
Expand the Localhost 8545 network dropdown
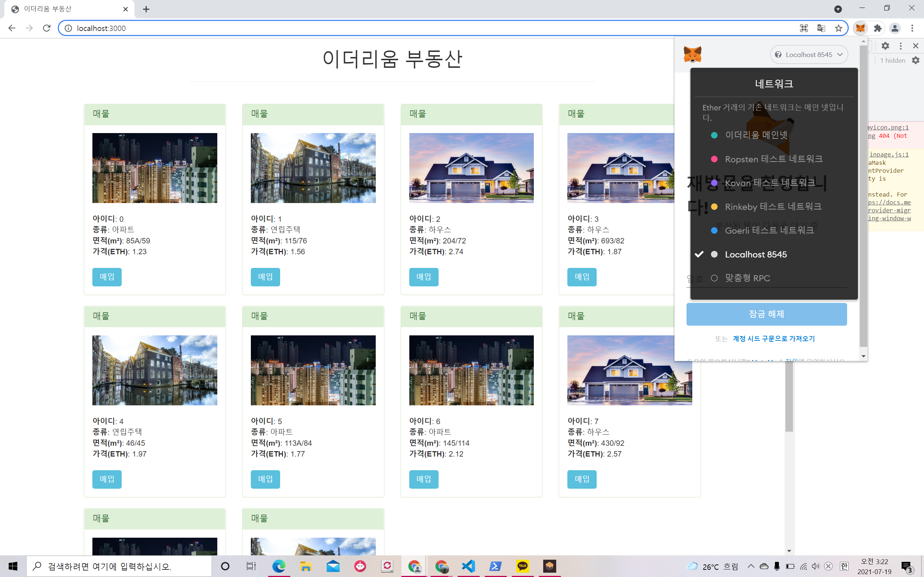809,54
